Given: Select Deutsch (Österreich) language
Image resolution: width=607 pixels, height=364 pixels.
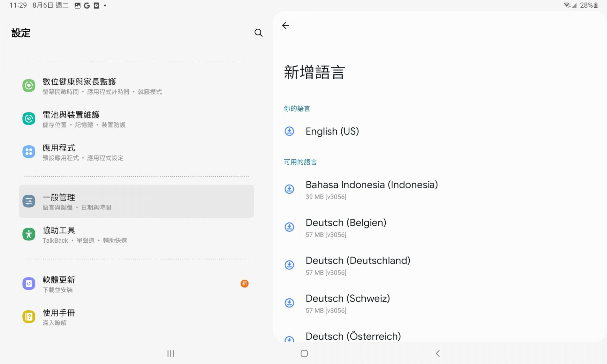Looking at the screenshot, I should 353,336.
